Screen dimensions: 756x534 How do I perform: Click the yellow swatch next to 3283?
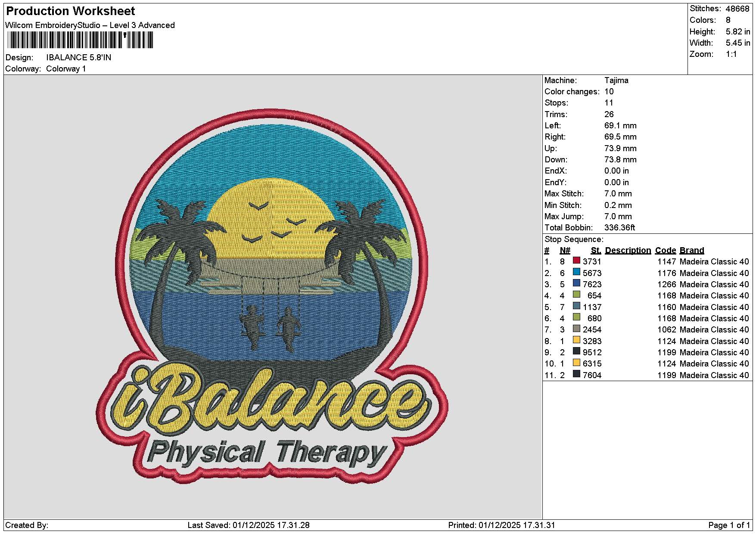point(576,340)
